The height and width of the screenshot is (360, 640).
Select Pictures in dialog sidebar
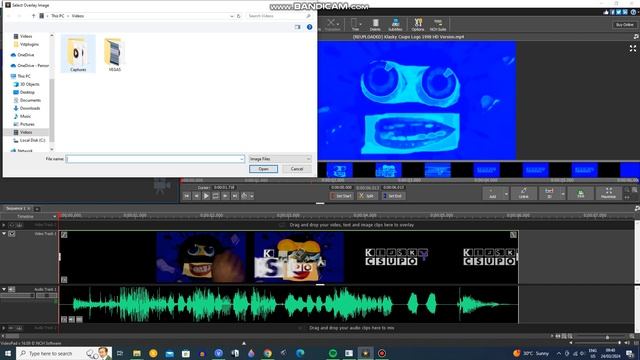(24, 124)
